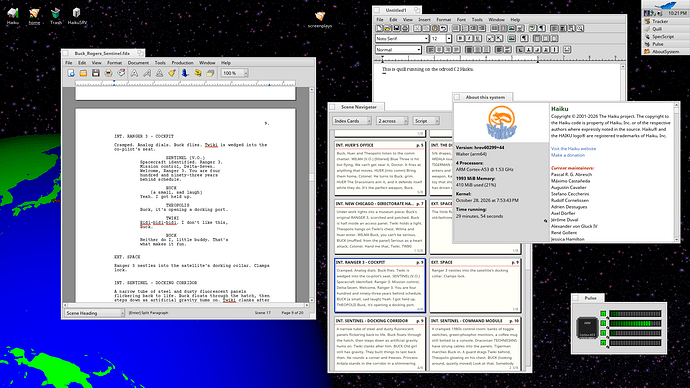The height and width of the screenshot is (388, 690).
Task: Click the first letter A icon in SpecScript toolbar
Action: pyautogui.click(x=134, y=73)
